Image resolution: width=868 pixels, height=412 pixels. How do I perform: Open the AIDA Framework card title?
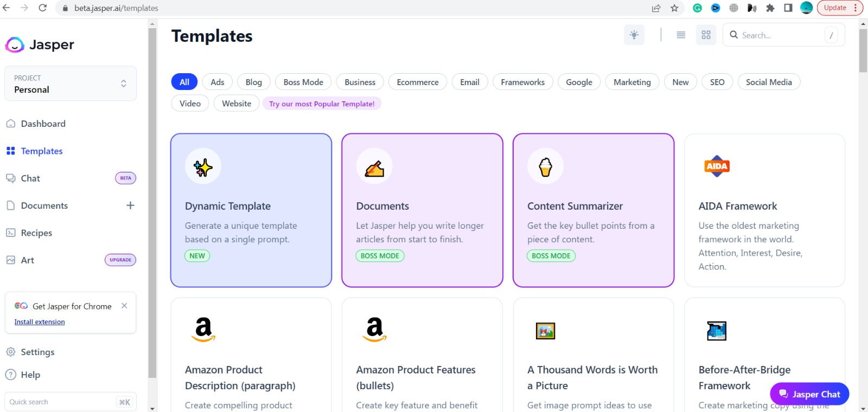tap(738, 206)
